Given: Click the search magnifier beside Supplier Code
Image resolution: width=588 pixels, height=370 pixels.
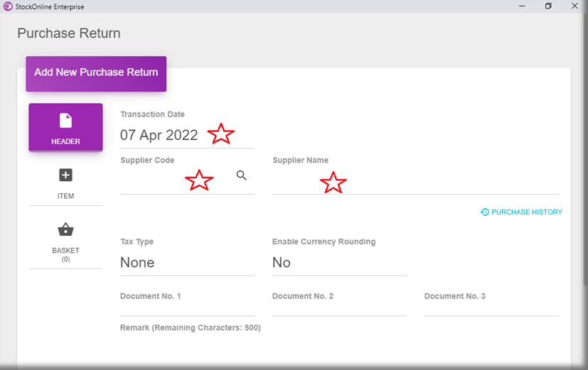Looking at the screenshot, I should pyautogui.click(x=242, y=175).
